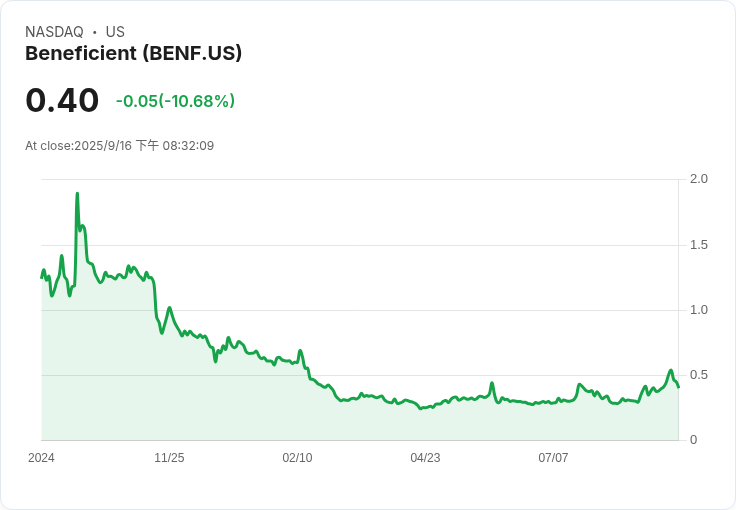Image resolution: width=736 pixels, height=510 pixels.
Task: Click the NASDAQ exchange label
Action: tap(54, 32)
